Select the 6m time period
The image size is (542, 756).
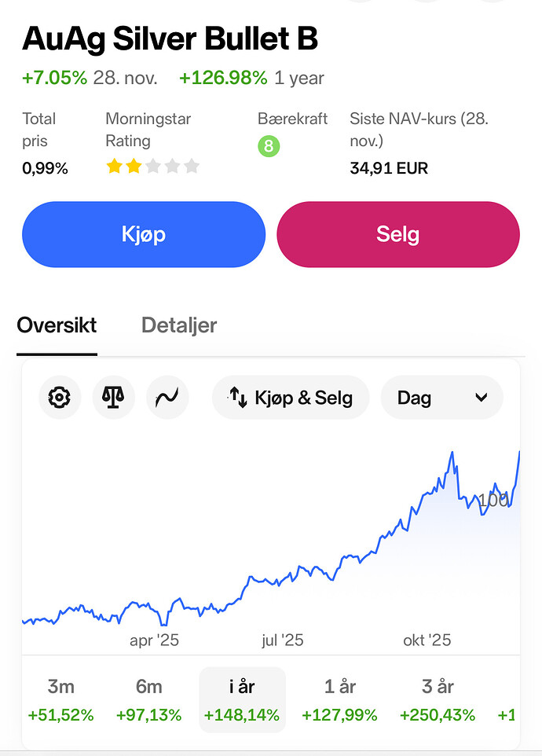tap(148, 699)
